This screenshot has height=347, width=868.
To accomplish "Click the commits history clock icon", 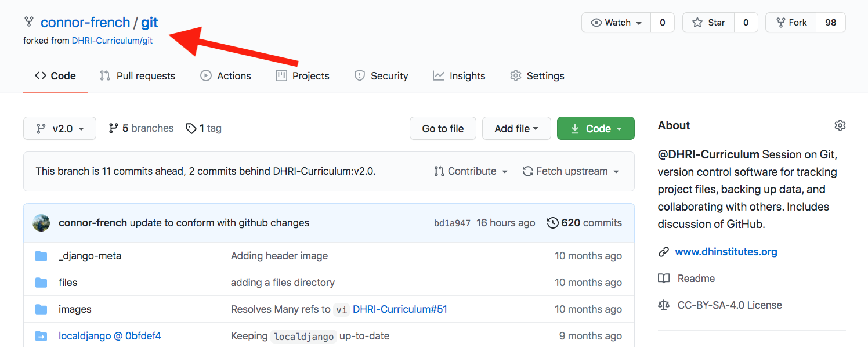I will point(553,223).
